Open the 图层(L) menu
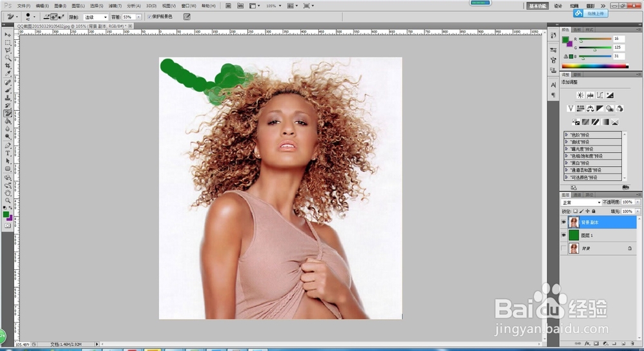644x351 pixels. (78, 6)
